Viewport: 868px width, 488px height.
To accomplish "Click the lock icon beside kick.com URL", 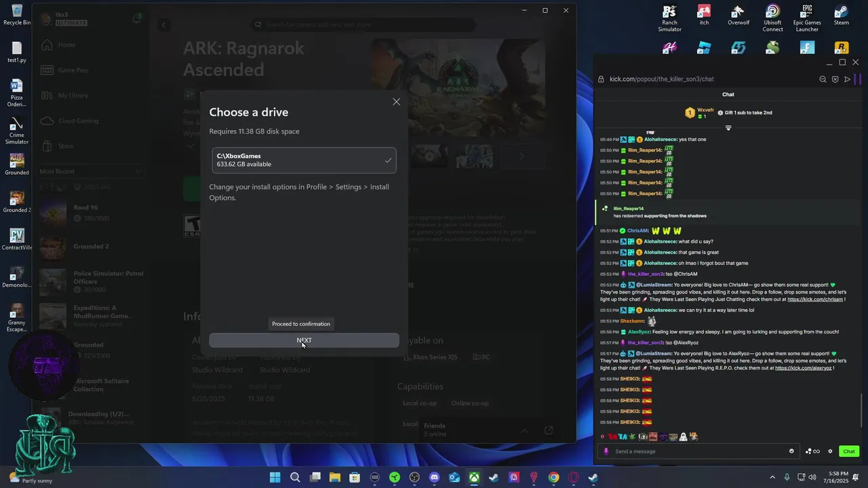I will pyautogui.click(x=601, y=79).
